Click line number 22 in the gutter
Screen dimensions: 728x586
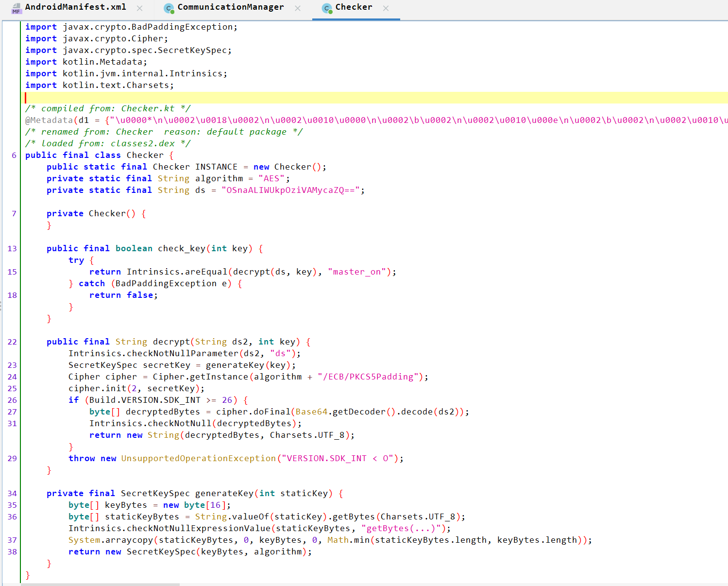click(x=12, y=342)
